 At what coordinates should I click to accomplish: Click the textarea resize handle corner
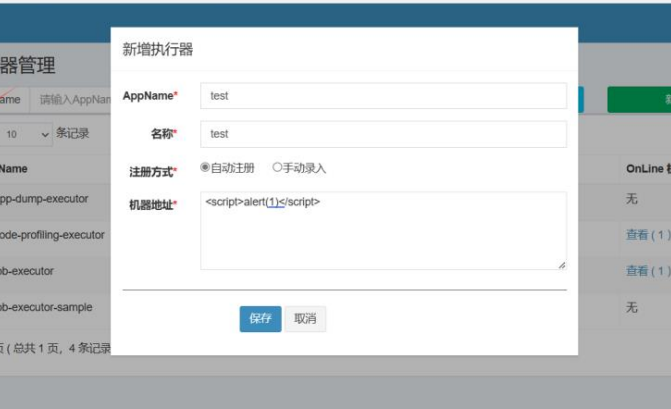(562, 265)
